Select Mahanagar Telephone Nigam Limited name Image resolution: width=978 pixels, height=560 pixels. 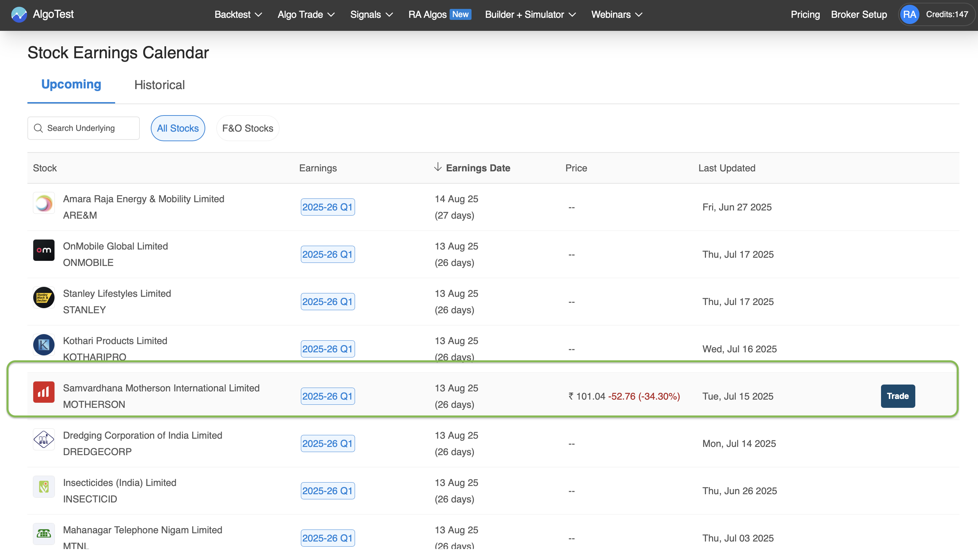coord(143,530)
